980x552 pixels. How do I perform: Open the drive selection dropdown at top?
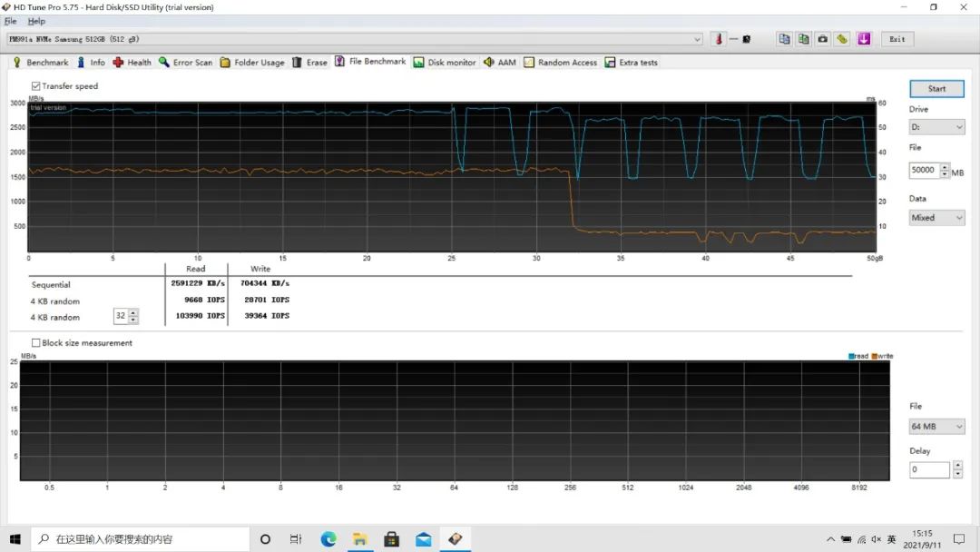(x=697, y=39)
